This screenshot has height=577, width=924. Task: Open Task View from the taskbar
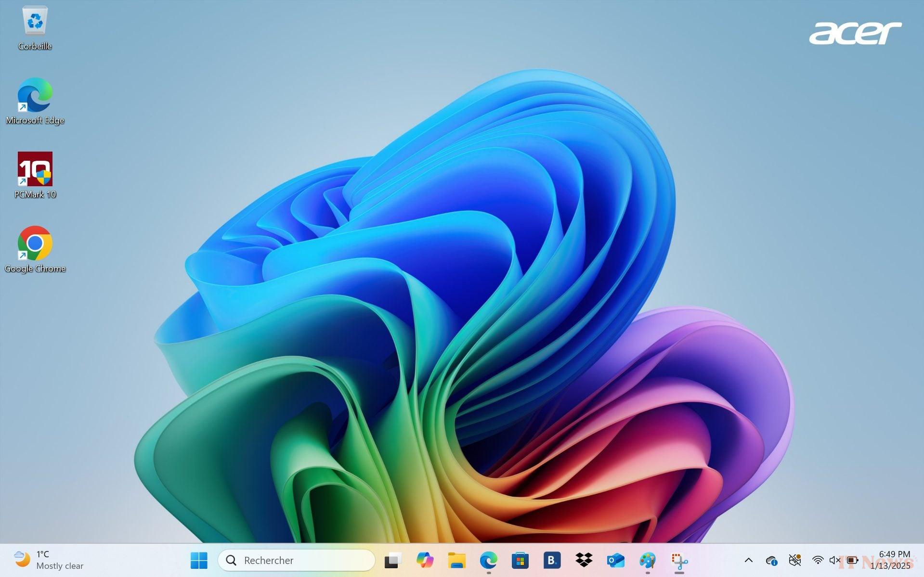(x=393, y=560)
